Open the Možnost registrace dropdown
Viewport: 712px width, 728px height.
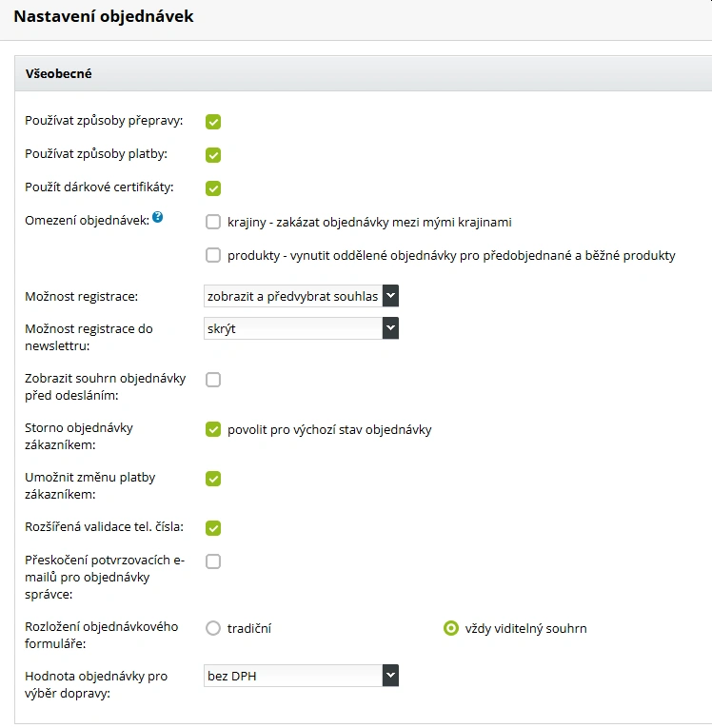[301, 296]
